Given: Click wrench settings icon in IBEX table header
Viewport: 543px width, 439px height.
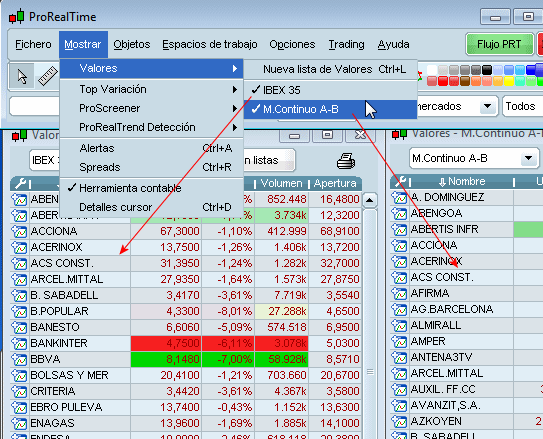Looking at the screenshot, I should [x=21, y=183].
